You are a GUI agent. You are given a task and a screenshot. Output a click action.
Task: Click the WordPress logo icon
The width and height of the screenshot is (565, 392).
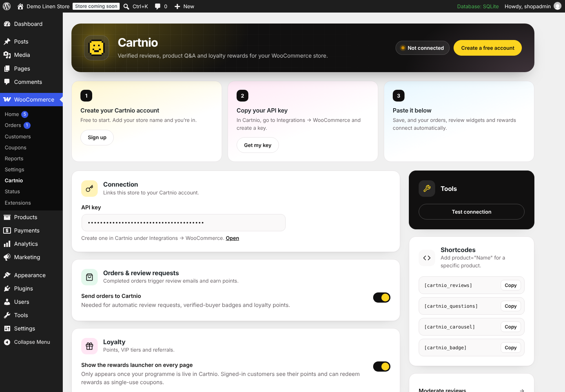coord(7,6)
